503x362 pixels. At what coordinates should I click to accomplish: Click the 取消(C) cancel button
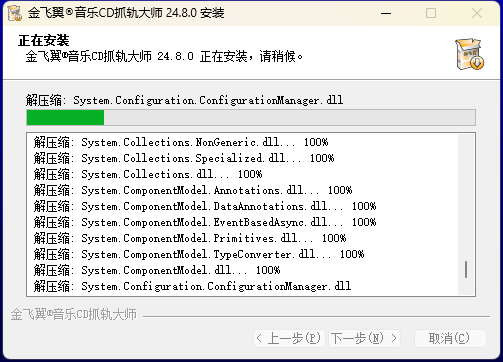click(450, 338)
